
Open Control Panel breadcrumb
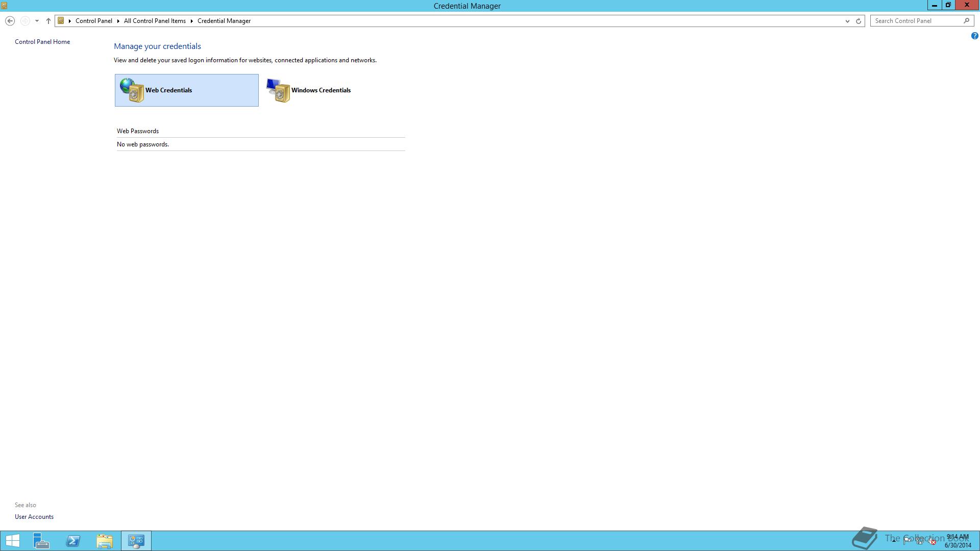[x=94, y=21]
